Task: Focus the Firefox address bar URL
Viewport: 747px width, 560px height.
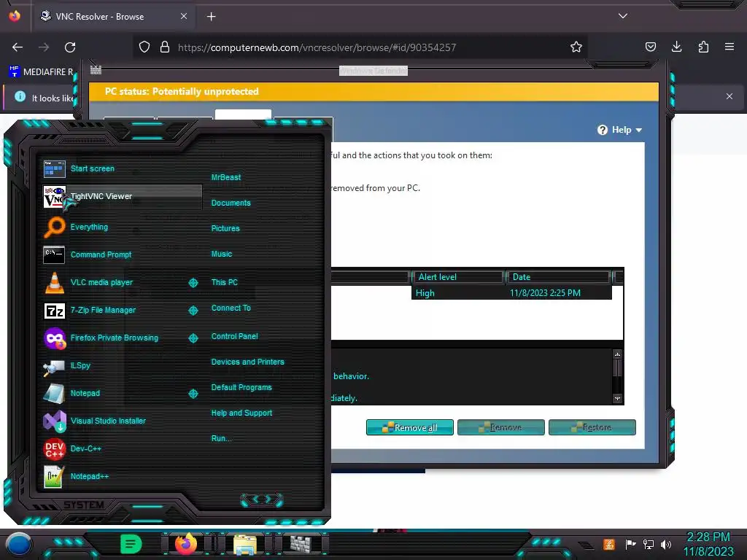Action: (317, 47)
